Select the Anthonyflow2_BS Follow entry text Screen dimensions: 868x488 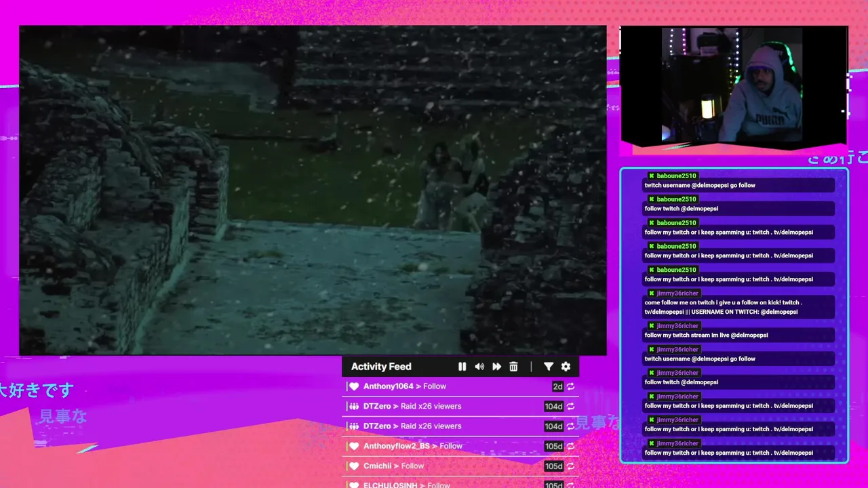[413, 446]
